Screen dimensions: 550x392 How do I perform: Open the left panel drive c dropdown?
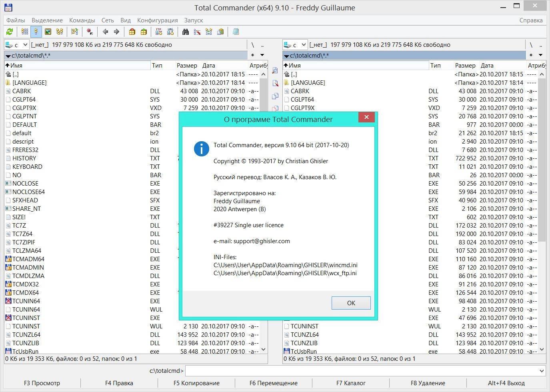pos(16,45)
